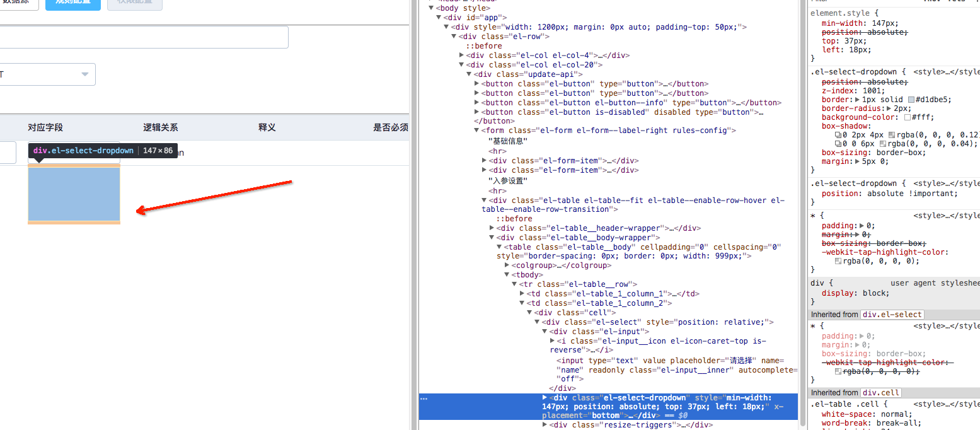The image size is (980, 430).
Task: Click the user agent stylesheet label
Action: [929, 282]
